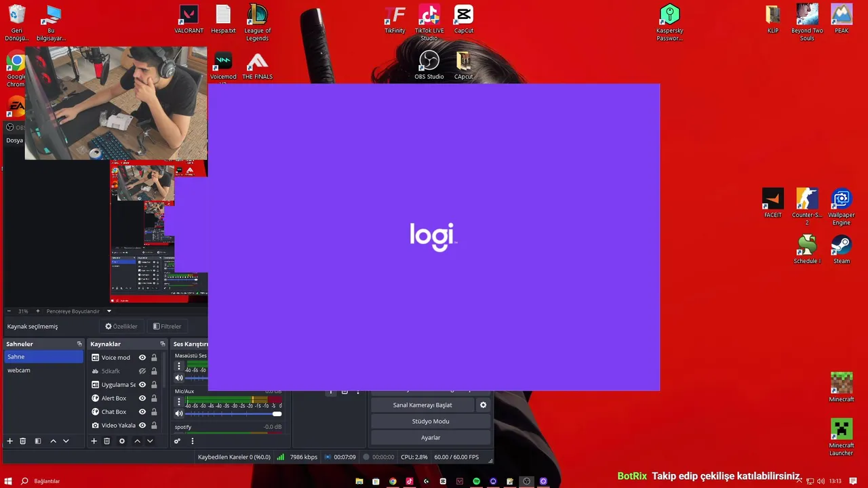The width and height of the screenshot is (868, 488).
Task: Zoom in preview with plus icon
Action: [38, 311]
